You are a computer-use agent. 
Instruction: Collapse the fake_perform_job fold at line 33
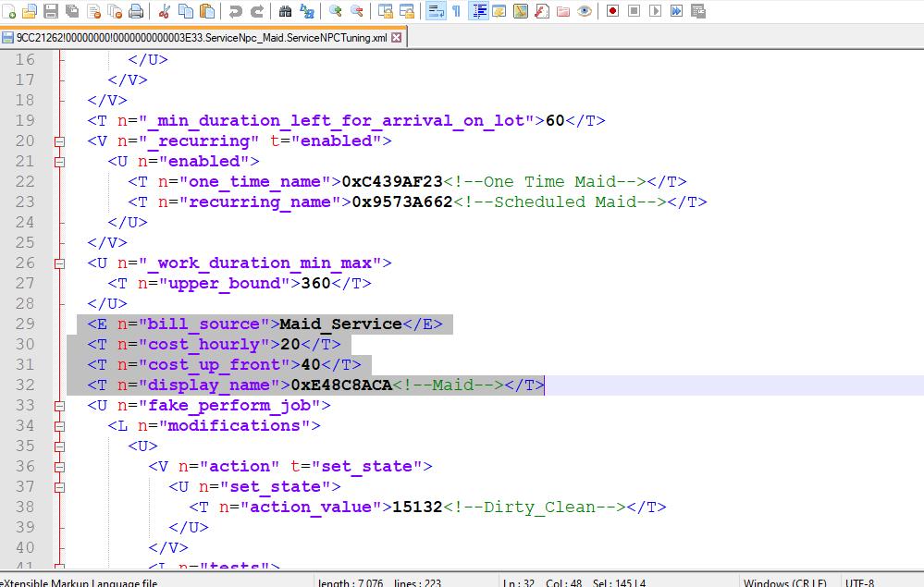(x=60, y=406)
